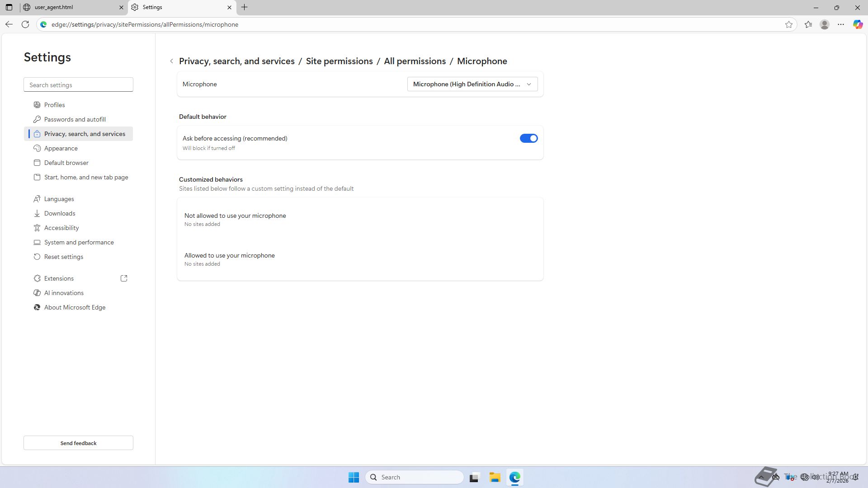Open File Explorer from the taskbar
Viewport: 868px width, 488px height.
[495, 477]
